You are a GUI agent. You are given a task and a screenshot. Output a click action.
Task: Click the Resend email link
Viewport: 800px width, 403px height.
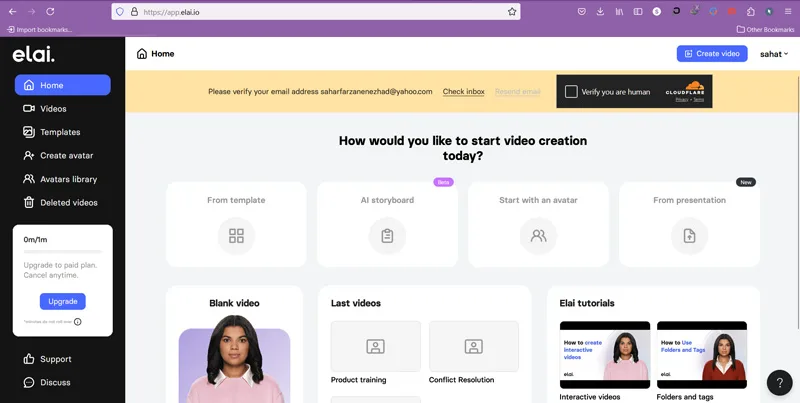tap(517, 92)
